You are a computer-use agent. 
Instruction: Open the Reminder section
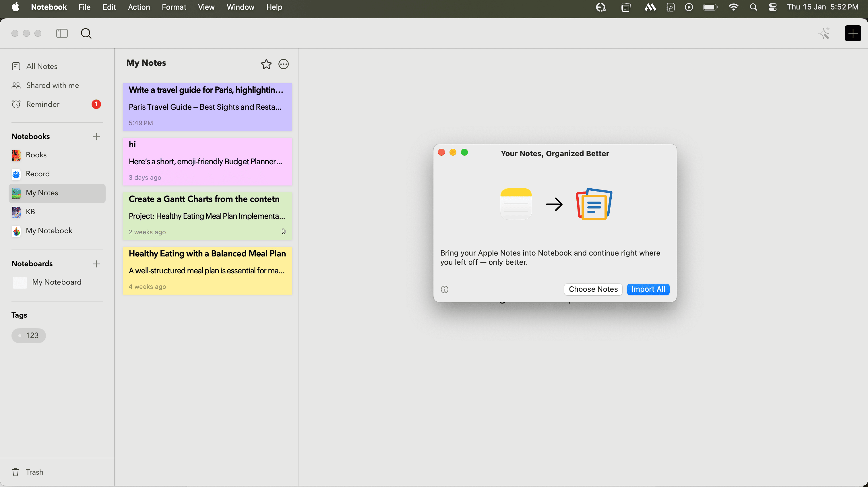[43, 104]
